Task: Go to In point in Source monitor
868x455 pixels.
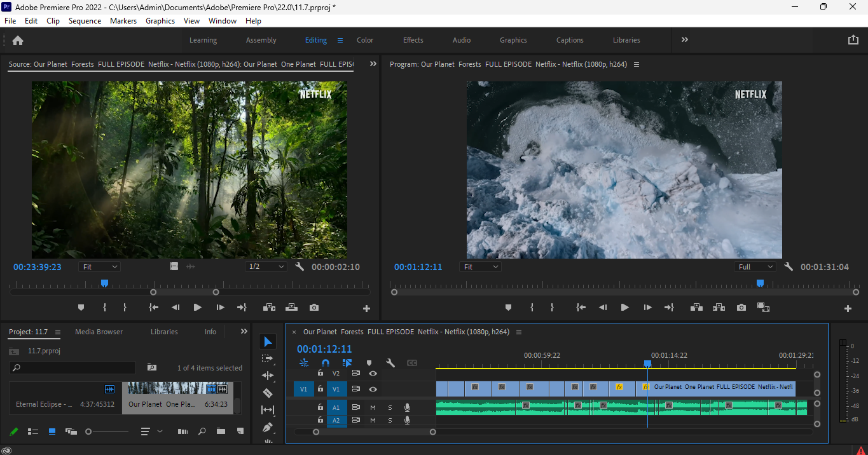Action: point(153,308)
